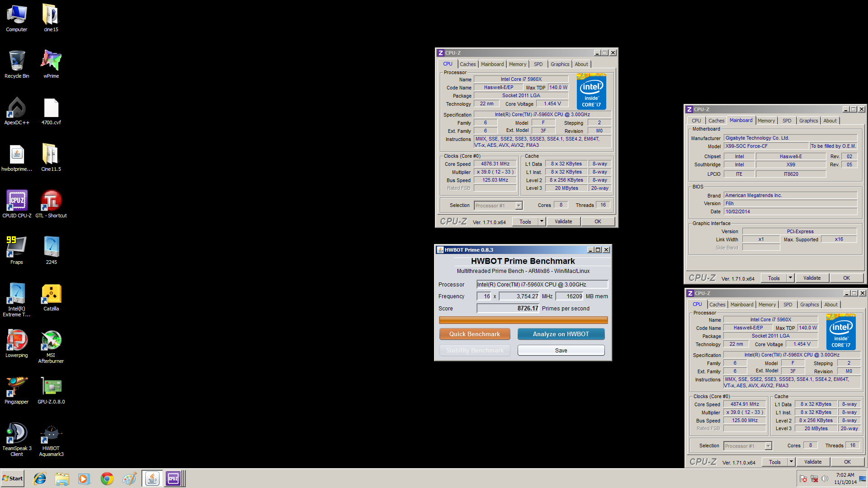Screen dimensions: 868x488
Task: Click Validate in Mainboard CPU-Z window
Action: pos(812,278)
